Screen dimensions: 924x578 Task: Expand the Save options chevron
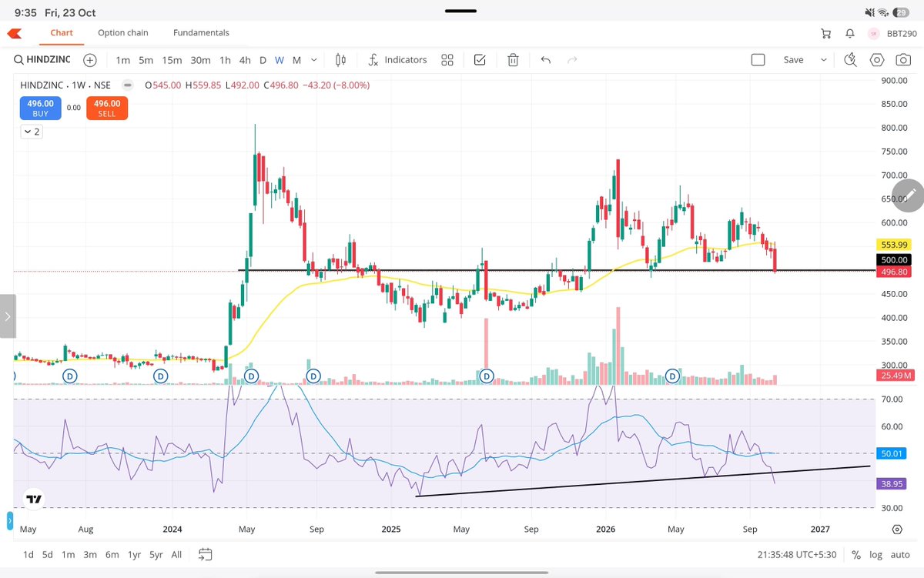tap(824, 60)
